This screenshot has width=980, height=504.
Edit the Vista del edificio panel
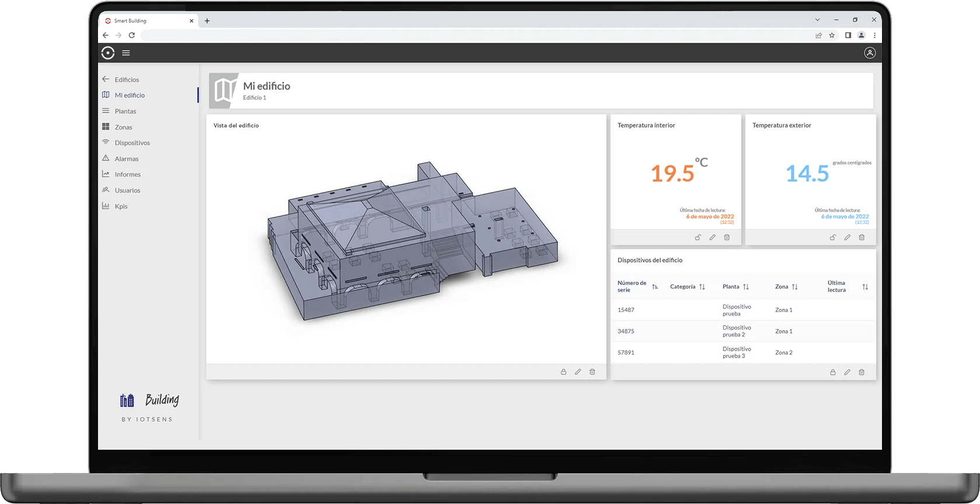577,372
